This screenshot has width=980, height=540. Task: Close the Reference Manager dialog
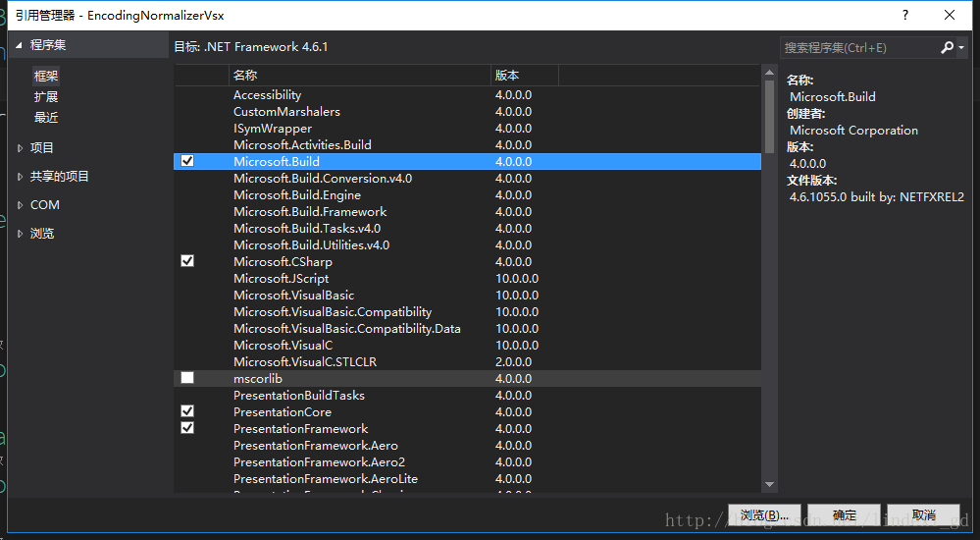pyautogui.click(x=950, y=15)
